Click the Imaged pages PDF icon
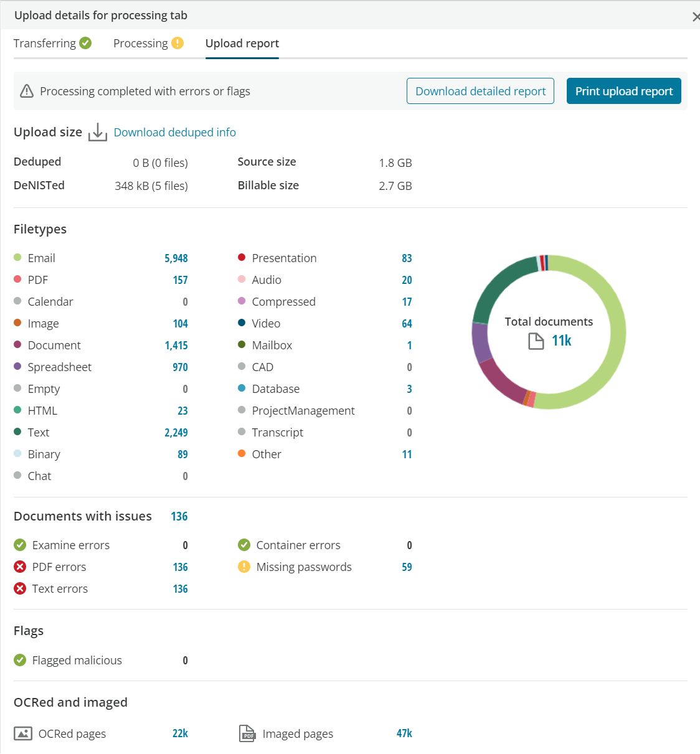Image resolution: width=700 pixels, height=754 pixels. [247, 733]
